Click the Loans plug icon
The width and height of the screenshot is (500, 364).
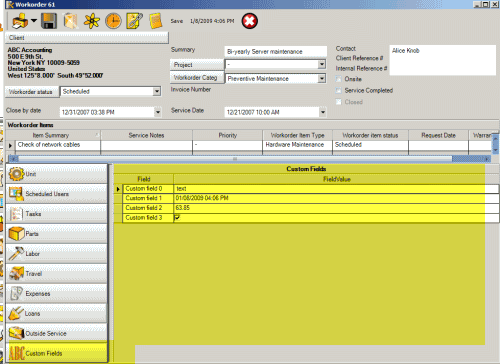pos(16,313)
